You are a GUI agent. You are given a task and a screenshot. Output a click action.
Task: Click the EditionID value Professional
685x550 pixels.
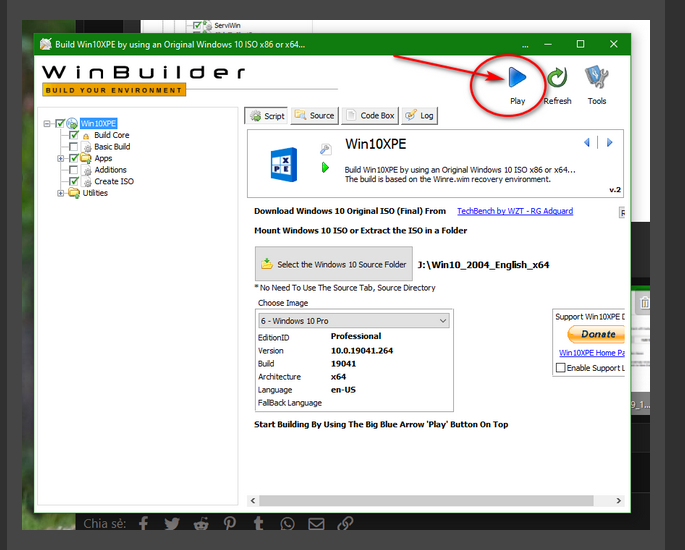pos(356,336)
